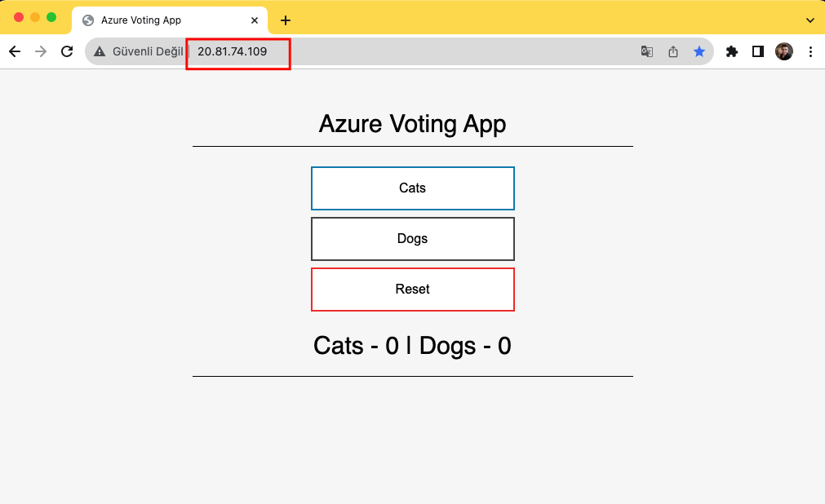This screenshot has width=825, height=504.
Task: Open the user profile avatar
Action: (784, 51)
